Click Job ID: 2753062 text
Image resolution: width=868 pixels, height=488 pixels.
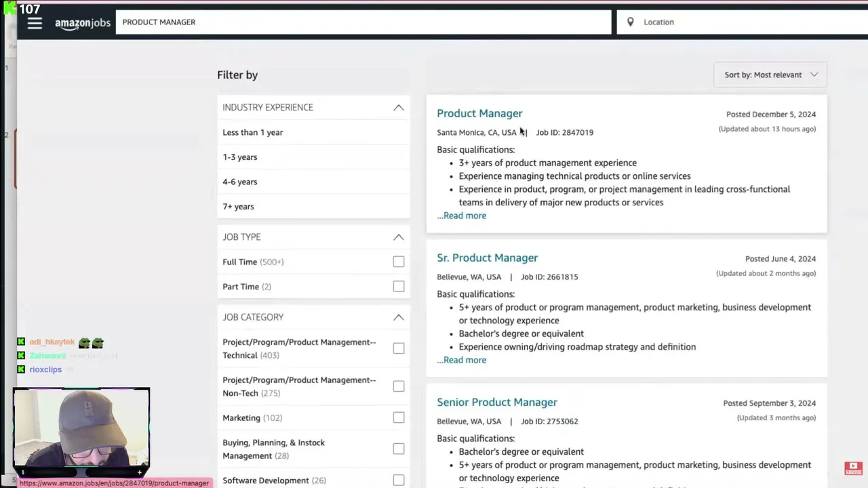(x=549, y=421)
